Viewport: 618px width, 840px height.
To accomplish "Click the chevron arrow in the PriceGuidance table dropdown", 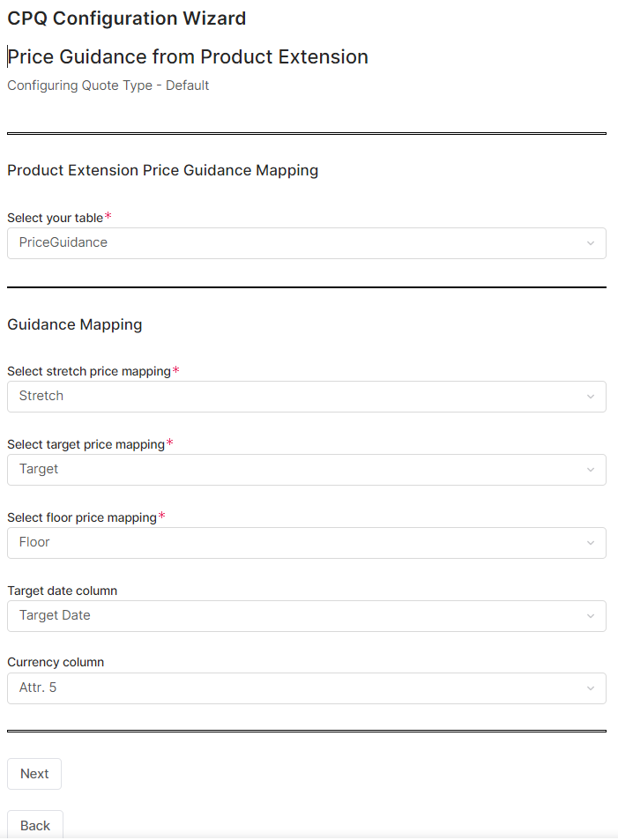I will (591, 243).
